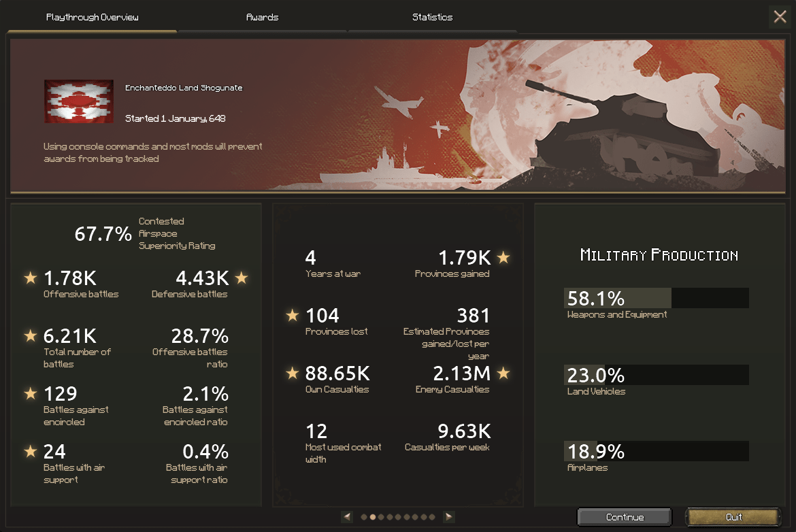Viewport: 796px width, 532px height.
Task: Click the star beside Battles with air support
Action: point(31,451)
